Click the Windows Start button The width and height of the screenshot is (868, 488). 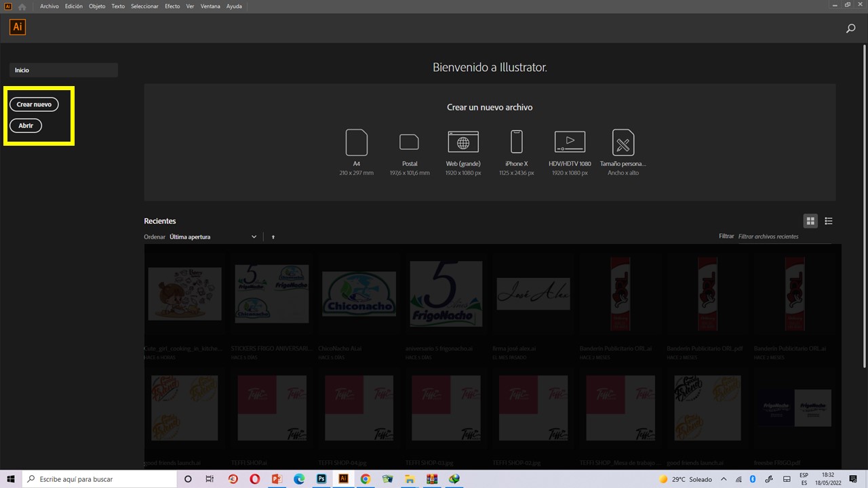click(11, 479)
